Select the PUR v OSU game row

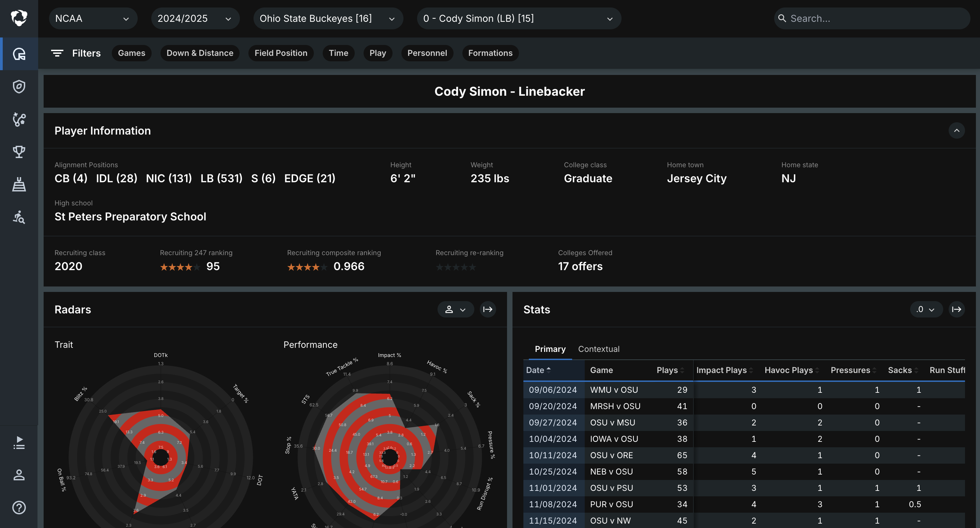pyautogui.click(x=744, y=504)
